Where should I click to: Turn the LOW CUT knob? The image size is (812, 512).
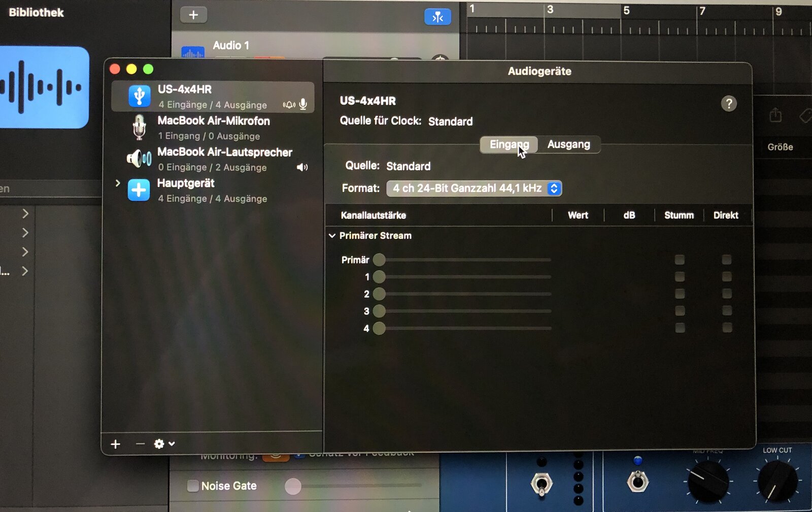coord(777,482)
